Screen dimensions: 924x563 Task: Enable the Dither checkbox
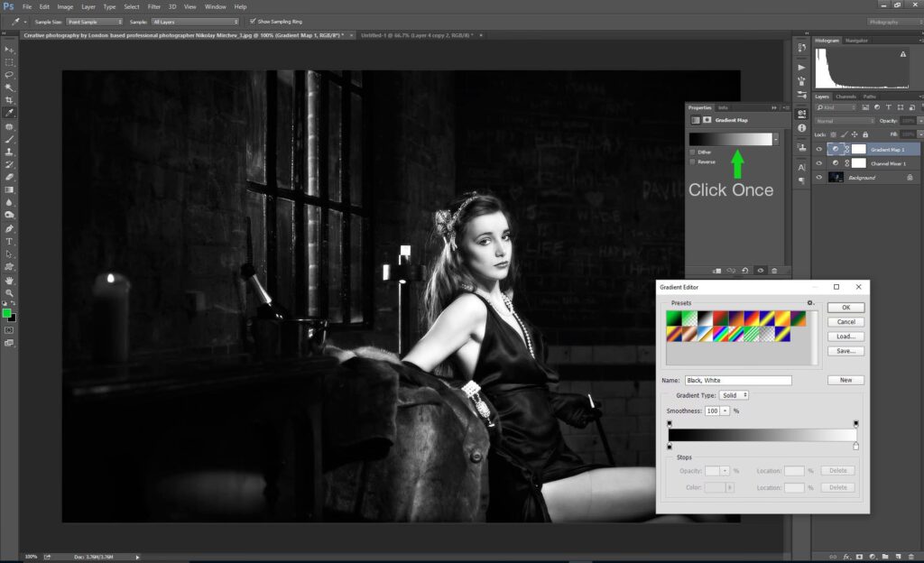tap(692, 152)
